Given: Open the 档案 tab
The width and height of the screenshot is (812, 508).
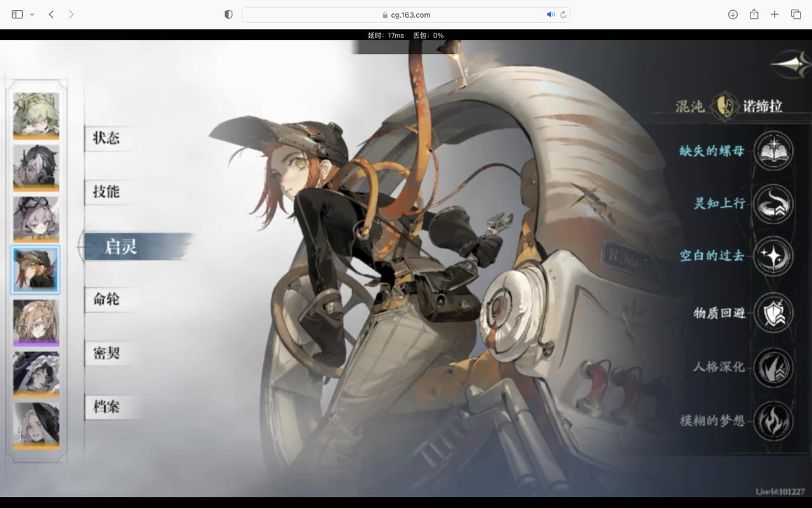Looking at the screenshot, I should click(107, 407).
